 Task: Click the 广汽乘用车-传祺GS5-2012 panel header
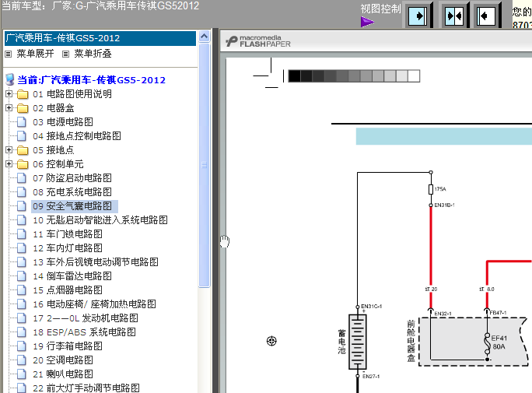100,38
